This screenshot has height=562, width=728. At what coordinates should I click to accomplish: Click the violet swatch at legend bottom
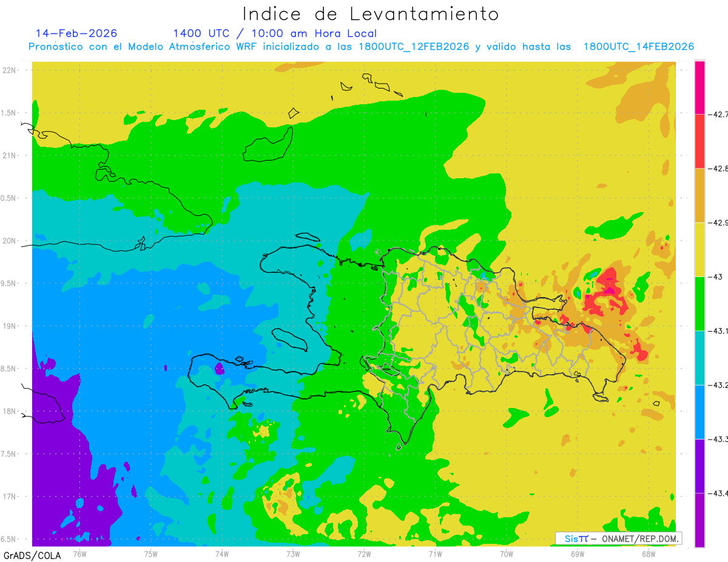click(x=699, y=520)
